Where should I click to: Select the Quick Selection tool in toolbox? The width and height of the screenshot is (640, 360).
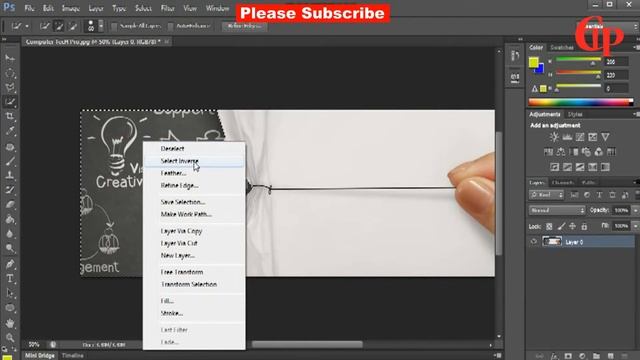(10, 102)
